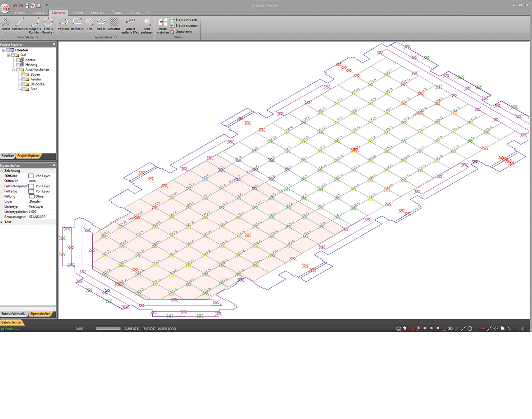This screenshot has width=532, height=419.
Task: Check the box beside the Fenster folder
Action: [23, 79]
